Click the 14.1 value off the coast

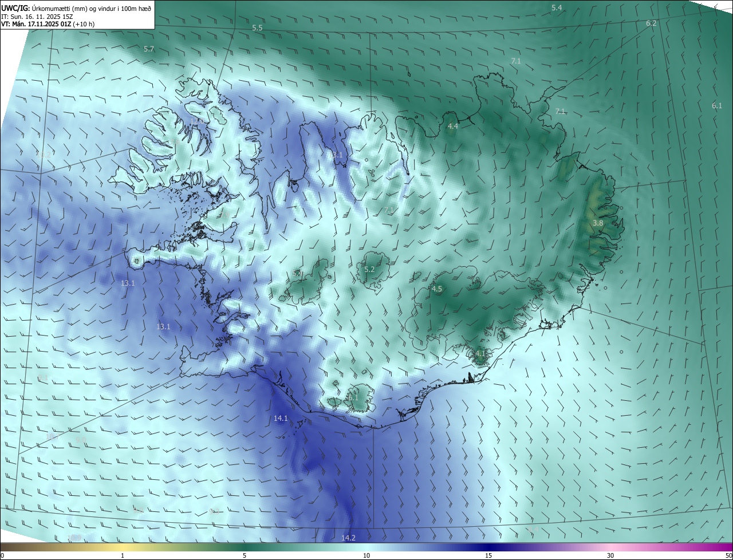(281, 419)
